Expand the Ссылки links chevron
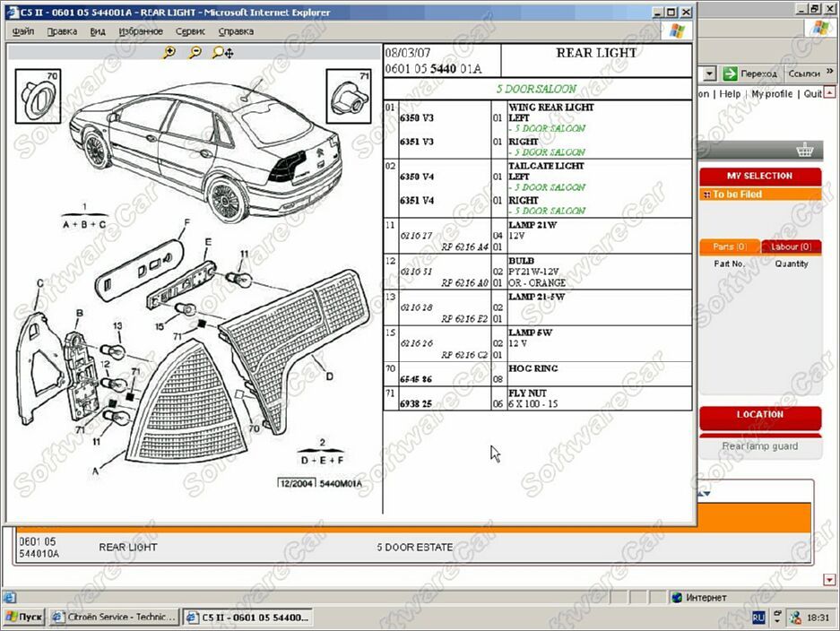 pos(830,71)
